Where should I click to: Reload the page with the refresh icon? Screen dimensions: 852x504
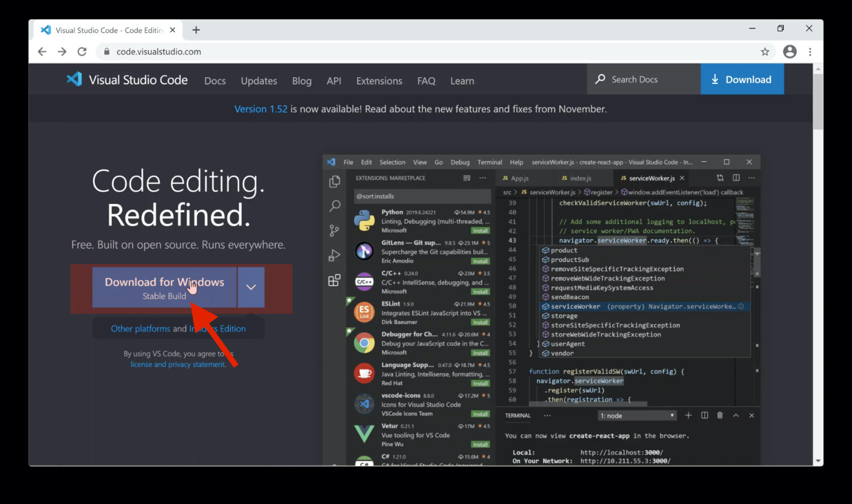(x=82, y=52)
